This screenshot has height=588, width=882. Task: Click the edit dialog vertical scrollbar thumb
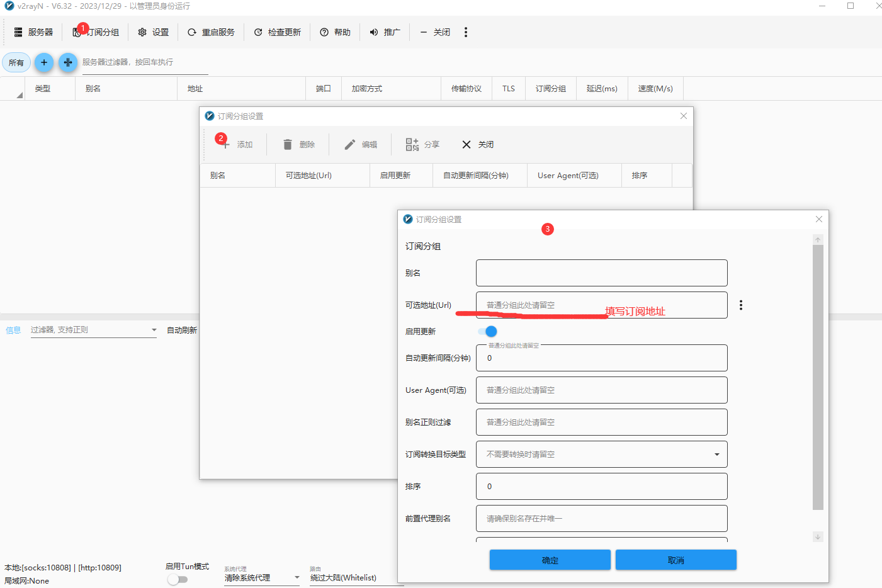818,378
